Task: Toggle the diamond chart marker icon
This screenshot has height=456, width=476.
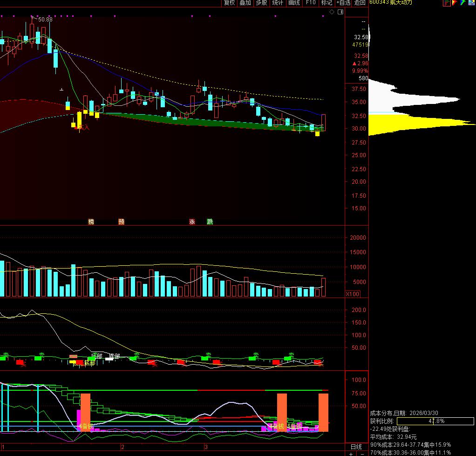Action: tap(332, 12)
